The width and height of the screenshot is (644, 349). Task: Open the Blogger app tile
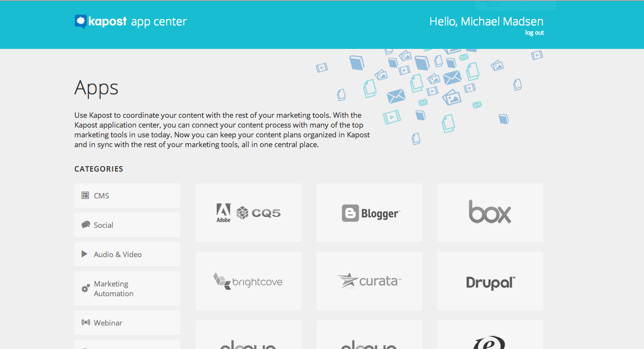tap(369, 213)
